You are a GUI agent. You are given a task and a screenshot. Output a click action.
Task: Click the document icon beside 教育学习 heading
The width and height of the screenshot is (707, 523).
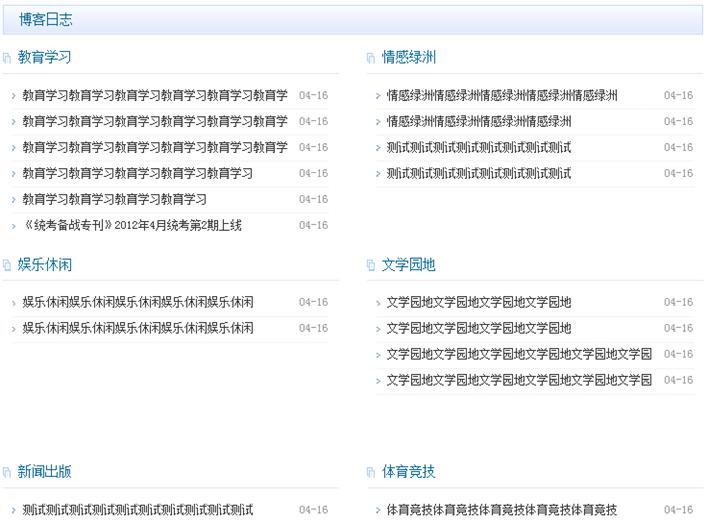point(7,58)
